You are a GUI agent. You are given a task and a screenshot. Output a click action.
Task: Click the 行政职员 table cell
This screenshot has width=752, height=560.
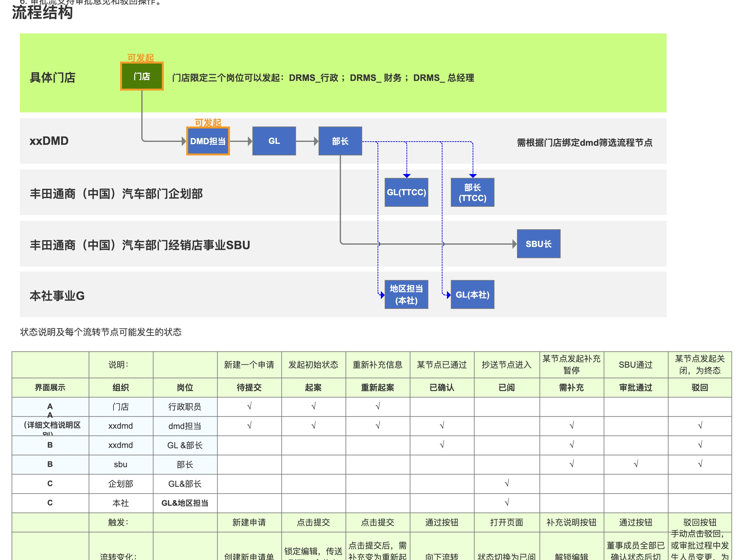[x=185, y=407]
